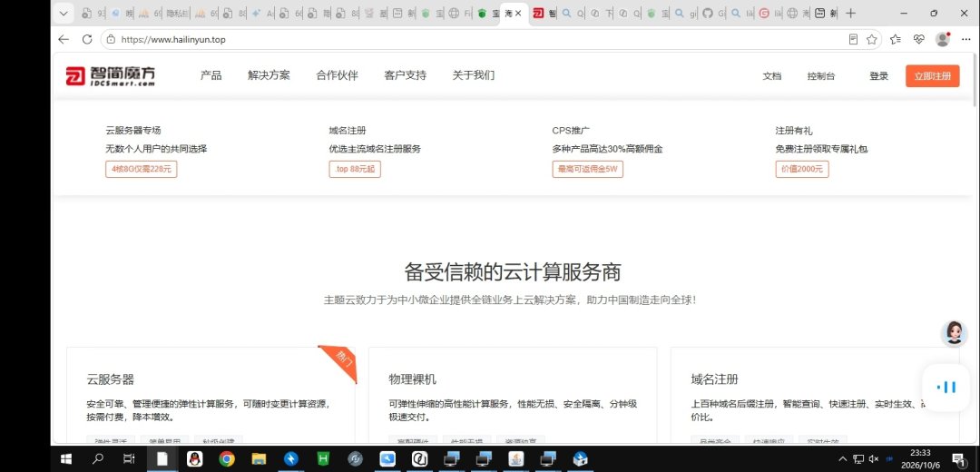Close the active browser tab
The image size is (980, 472).
click(518, 13)
